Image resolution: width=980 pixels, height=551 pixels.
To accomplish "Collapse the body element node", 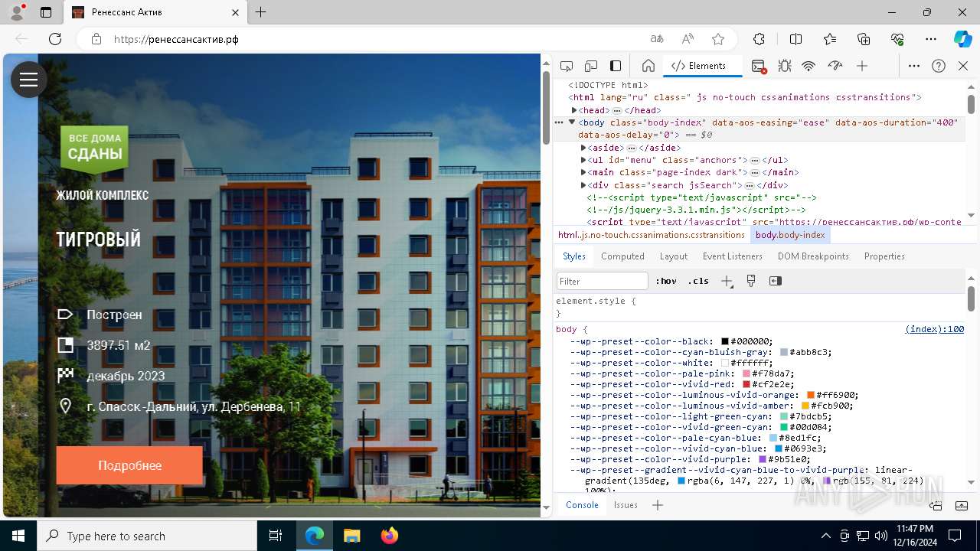I will [572, 122].
